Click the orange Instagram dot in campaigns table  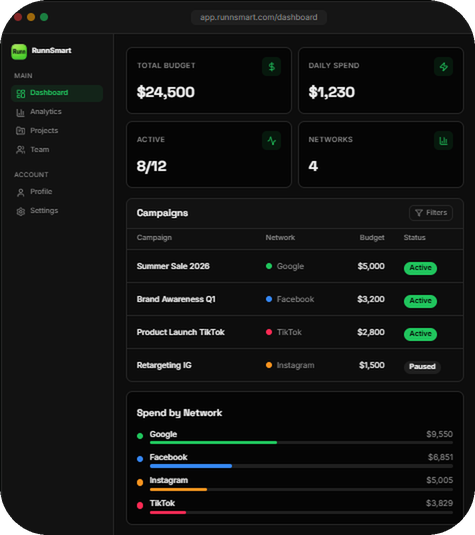point(269,365)
